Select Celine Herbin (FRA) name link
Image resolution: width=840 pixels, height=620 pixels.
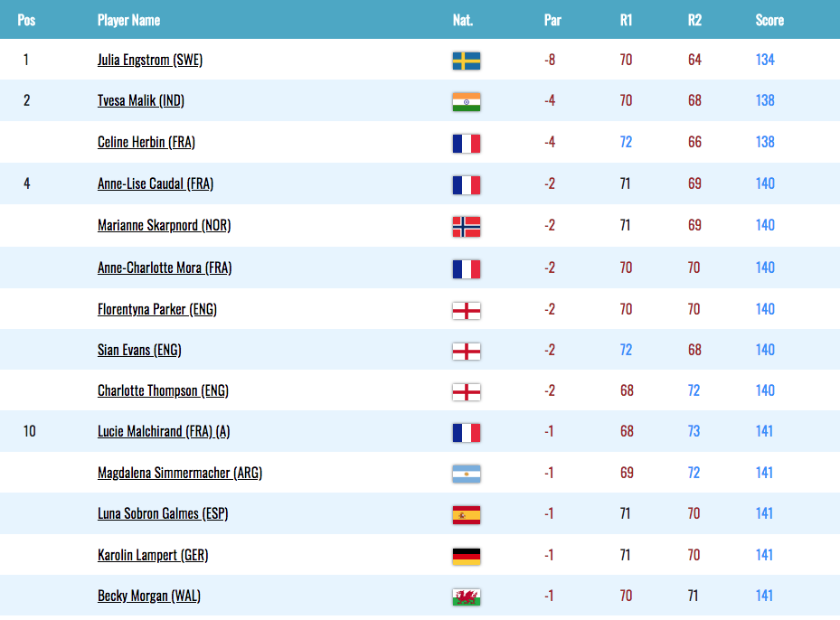coord(146,143)
